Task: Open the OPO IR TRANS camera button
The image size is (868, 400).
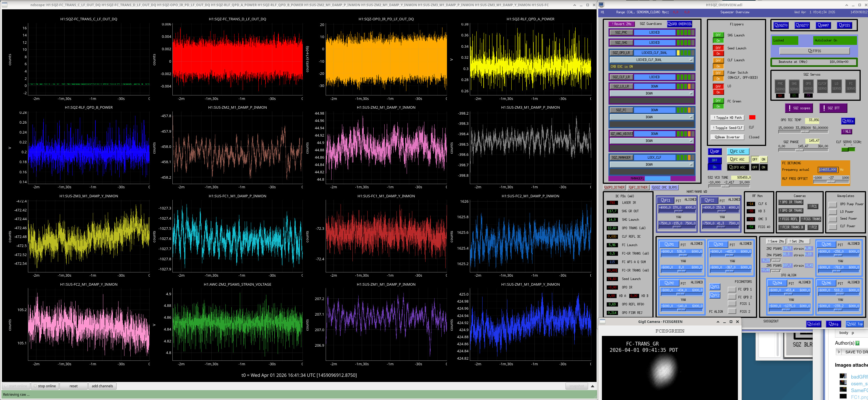Action: [x=791, y=202]
